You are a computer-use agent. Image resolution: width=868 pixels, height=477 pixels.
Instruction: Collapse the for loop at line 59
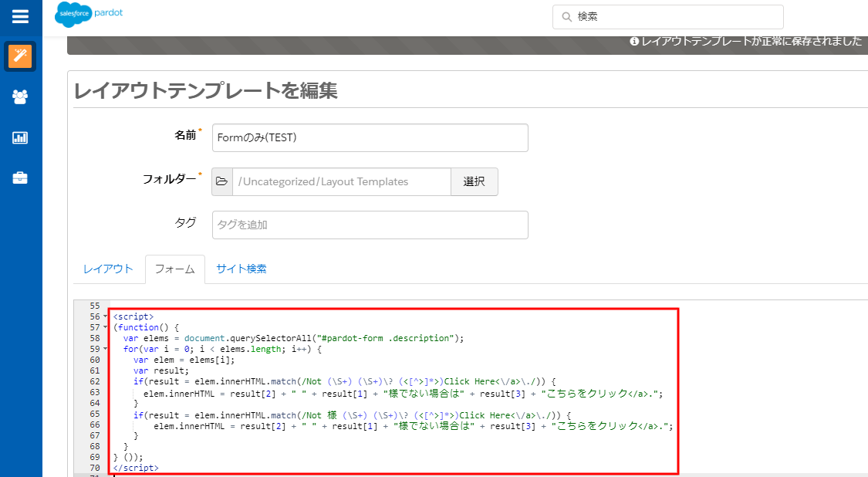tap(106, 349)
